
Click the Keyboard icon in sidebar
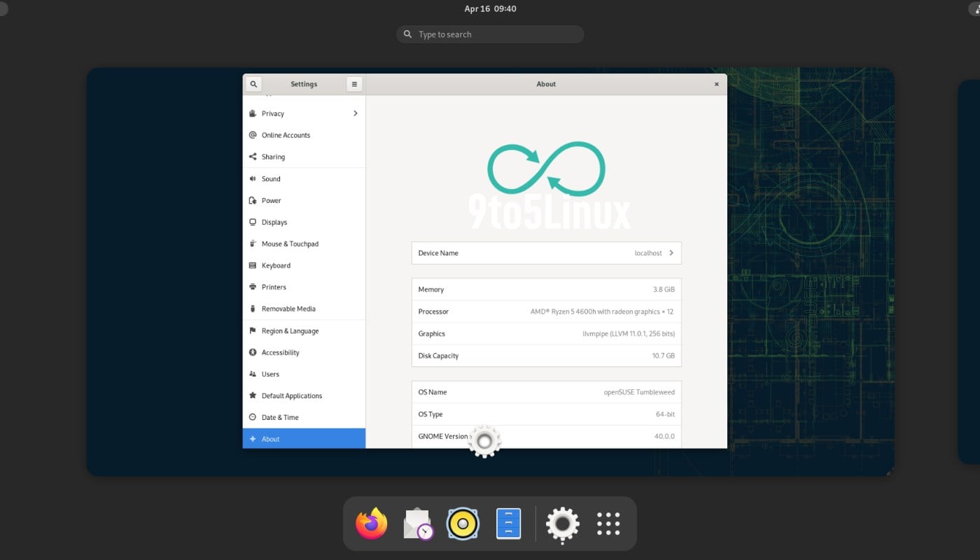coord(253,265)
